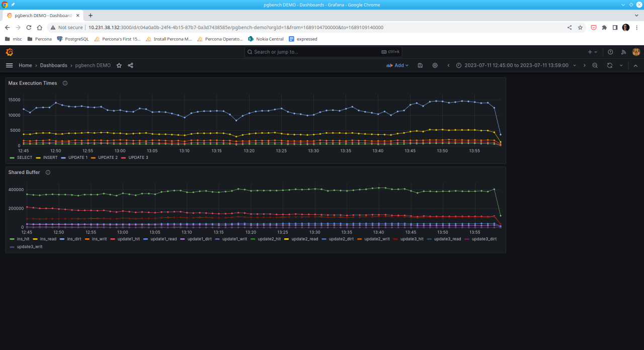This screenshot has width=644, height=350.
Task: Zoom out the time range
Action: click(595, 65)
